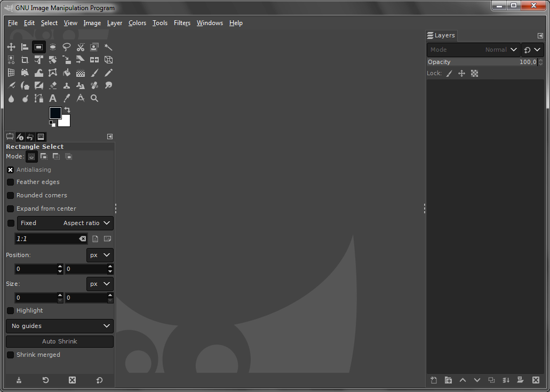The image size is (550, 392).
Task: Click the Auto Shrink button
Action: pos(60,341)
